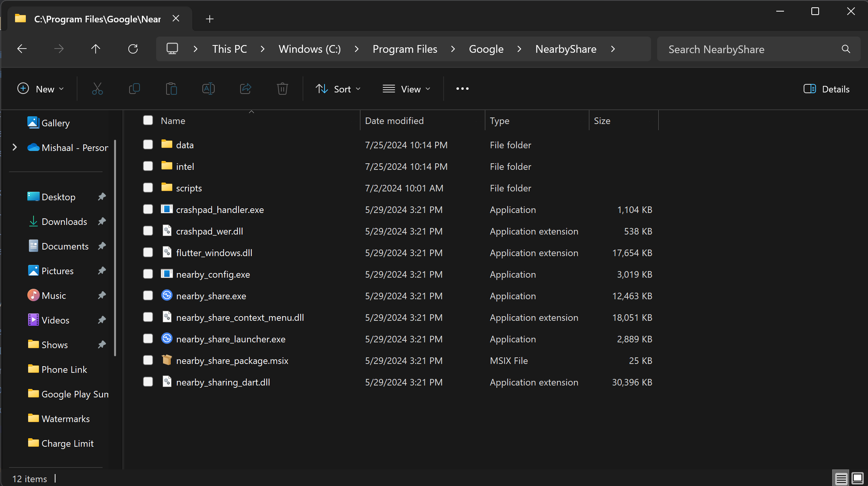Image resolution: width=868 pixels, height=486 pixels.
Task: Click the Google breadcrumb link
Action: pos(486,49)
